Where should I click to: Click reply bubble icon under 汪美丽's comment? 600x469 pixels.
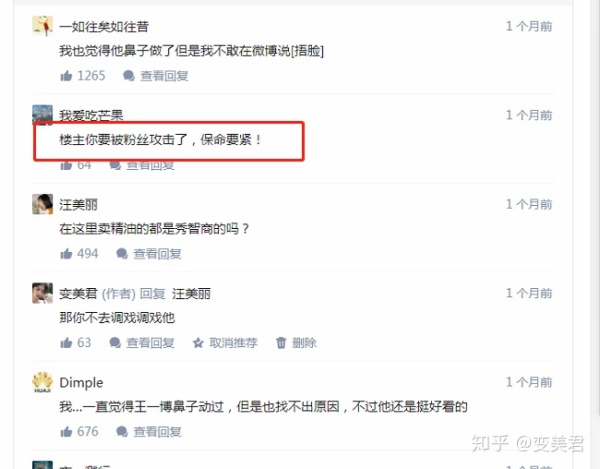pyautogui.click(x=122, y=254)
